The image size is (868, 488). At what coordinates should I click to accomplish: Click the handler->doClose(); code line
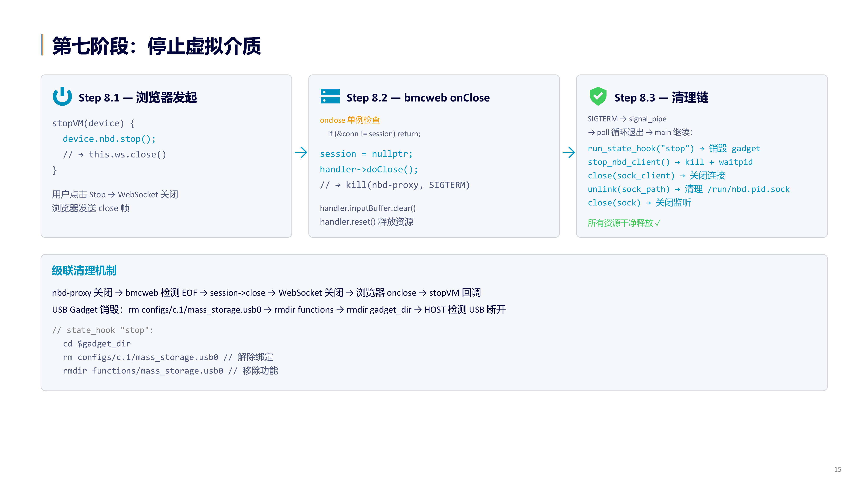coord(369,169)
